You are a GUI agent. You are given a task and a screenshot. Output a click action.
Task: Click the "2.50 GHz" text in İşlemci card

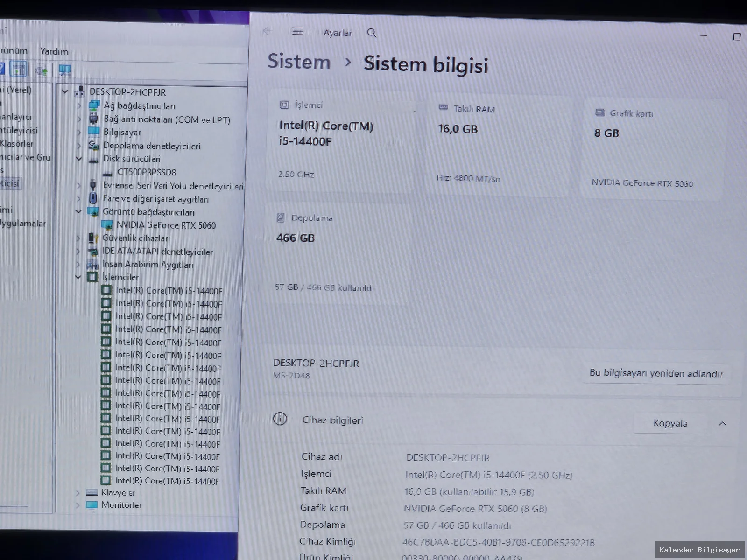[296, 175]
